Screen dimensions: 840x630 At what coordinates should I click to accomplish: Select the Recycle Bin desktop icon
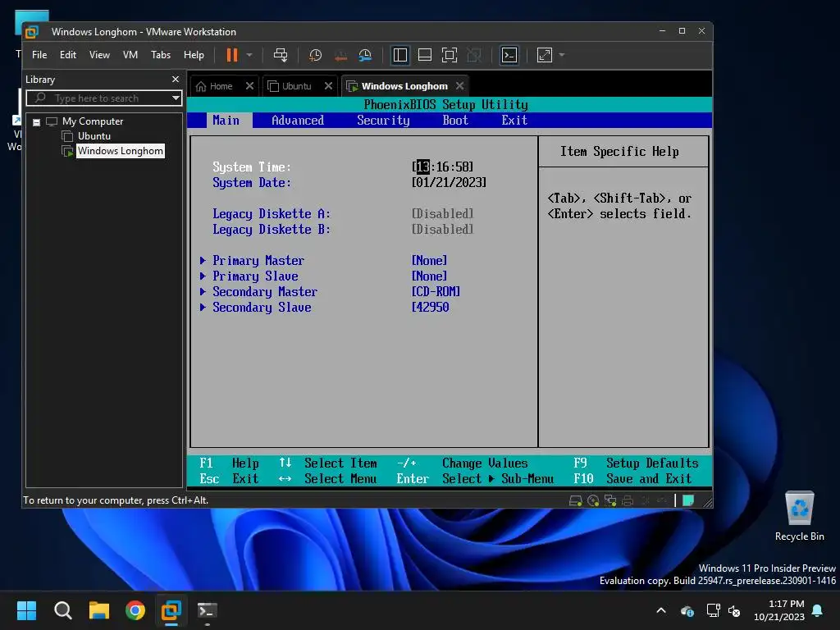(799, 516)
